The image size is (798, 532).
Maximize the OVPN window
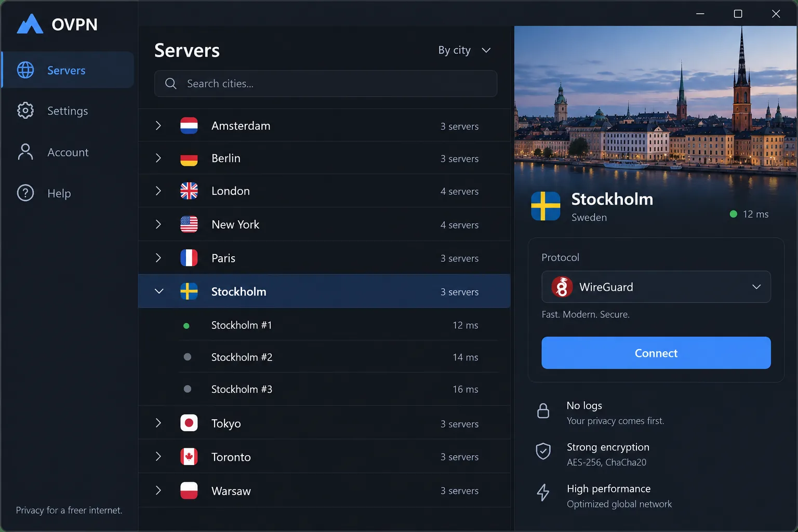pyautogui.click(x=738, y=14)
